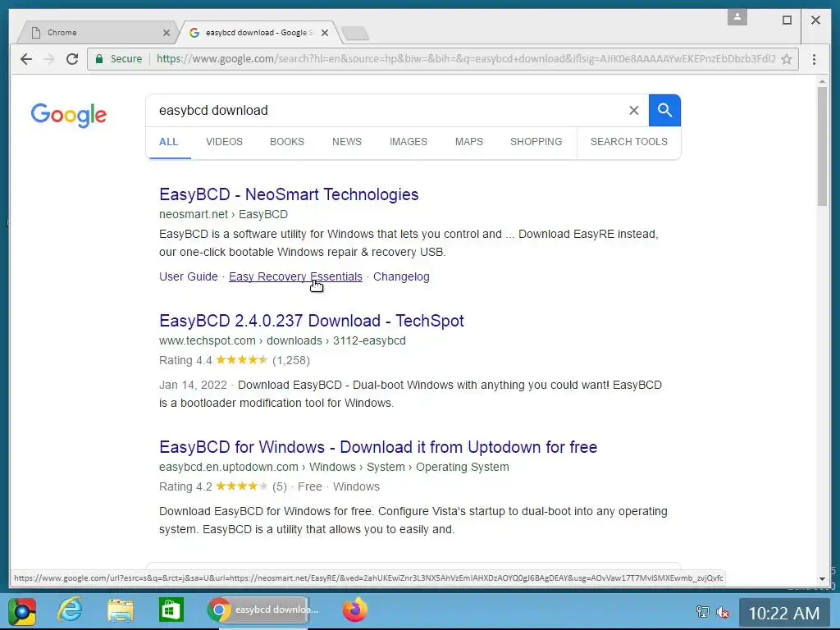
Task: Open the 10:22 AM clock
Action: (784, 613)
